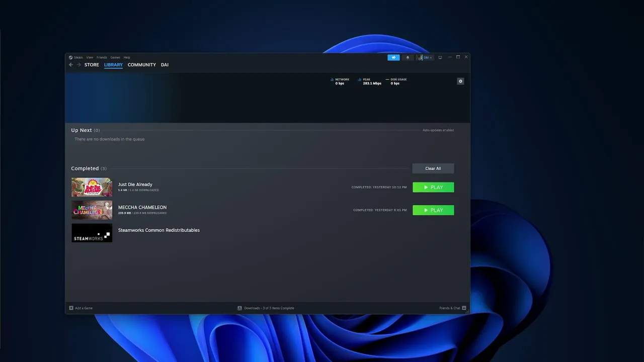Click the 283.1 Mbps peak value

tap(372, 83)
